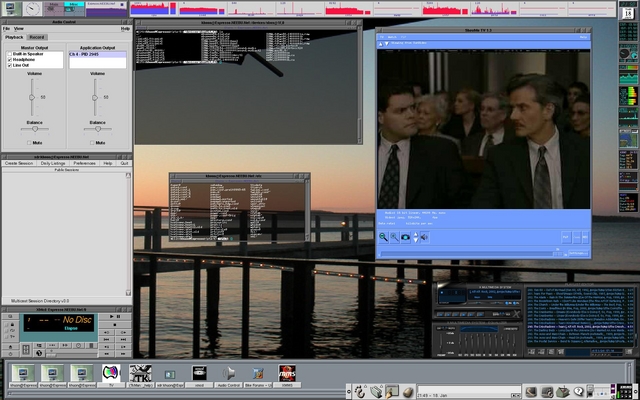Open the Help menu in TV window
Image resolution: width=640 pixels, height=400 pixels.
point(583,37)
